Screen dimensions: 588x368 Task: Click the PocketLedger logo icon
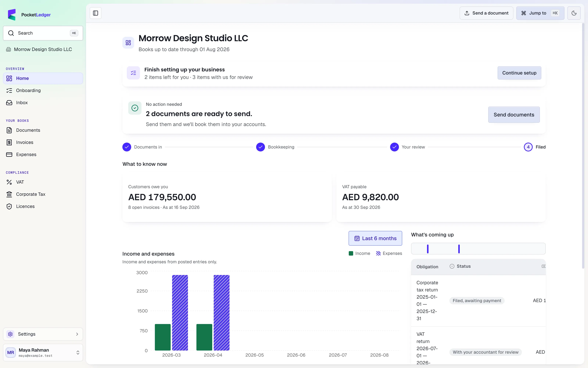pyautogui.click(x=12, y=15)
